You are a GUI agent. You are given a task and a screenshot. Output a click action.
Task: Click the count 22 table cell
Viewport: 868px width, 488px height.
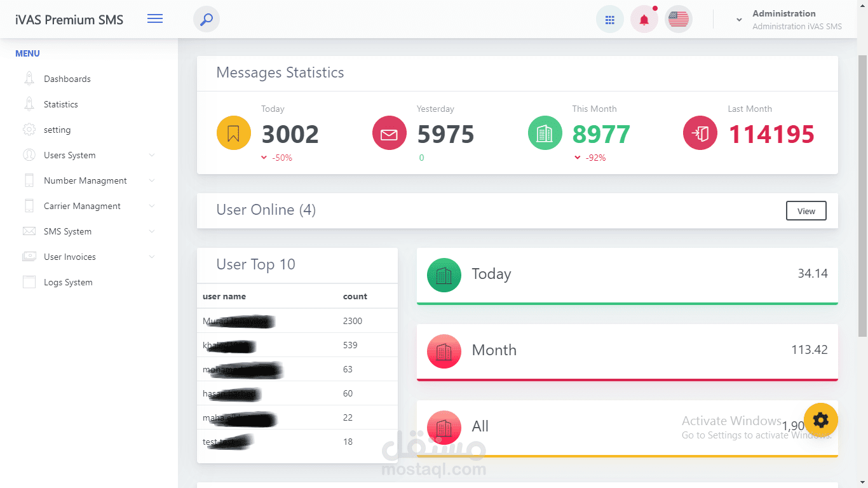pos(348,417)
